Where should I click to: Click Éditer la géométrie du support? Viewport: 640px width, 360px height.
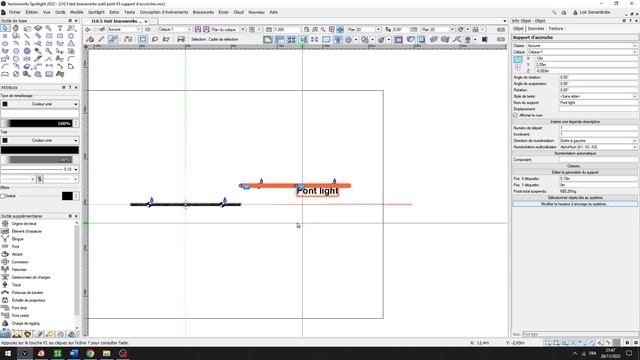(575, 172)
